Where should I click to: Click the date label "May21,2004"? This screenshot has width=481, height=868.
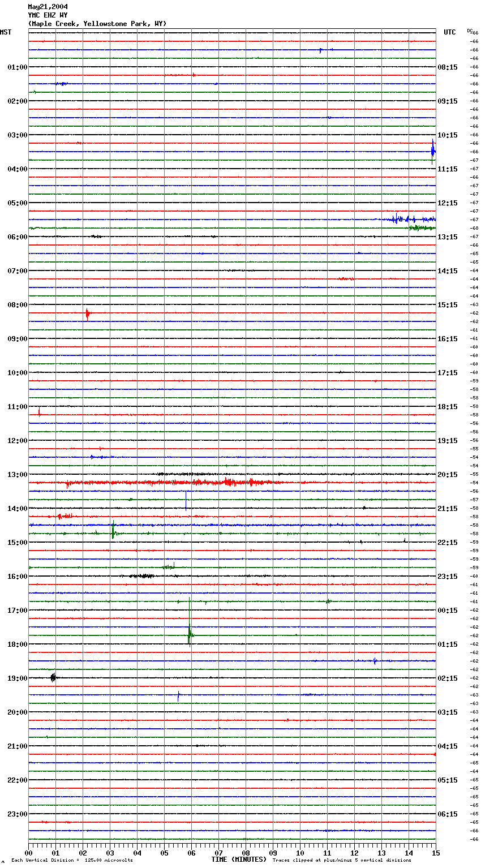(48, 7)
